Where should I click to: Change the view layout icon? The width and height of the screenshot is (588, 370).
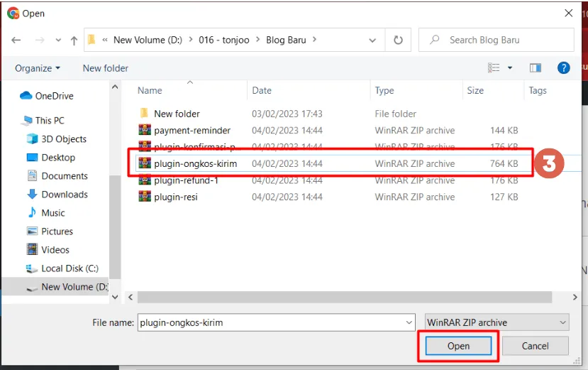pyautogui.click(x=494, y=67)
